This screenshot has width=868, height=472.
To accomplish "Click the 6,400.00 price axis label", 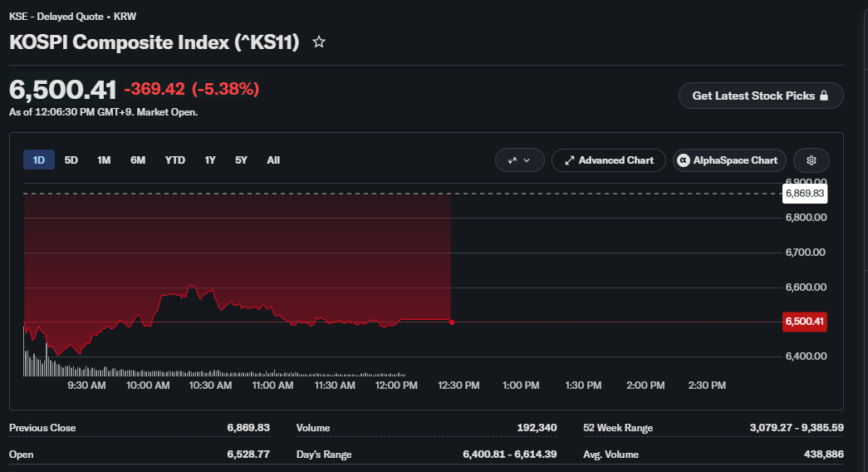I will click(x=806, y=356).
